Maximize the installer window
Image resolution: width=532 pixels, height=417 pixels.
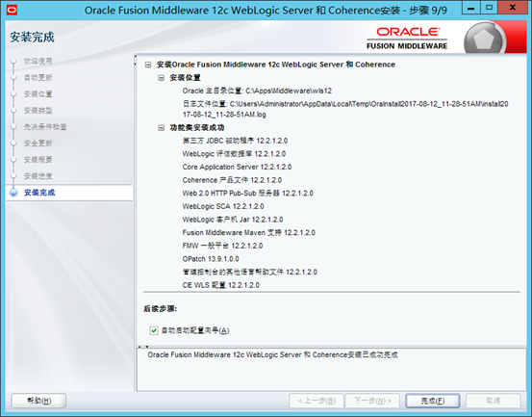click(x=489, y=8)
